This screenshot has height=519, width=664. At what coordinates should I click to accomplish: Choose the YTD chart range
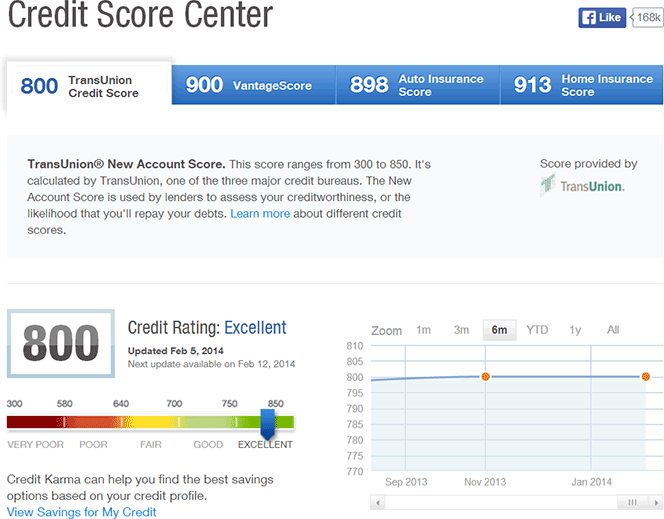tap(537, 330)
